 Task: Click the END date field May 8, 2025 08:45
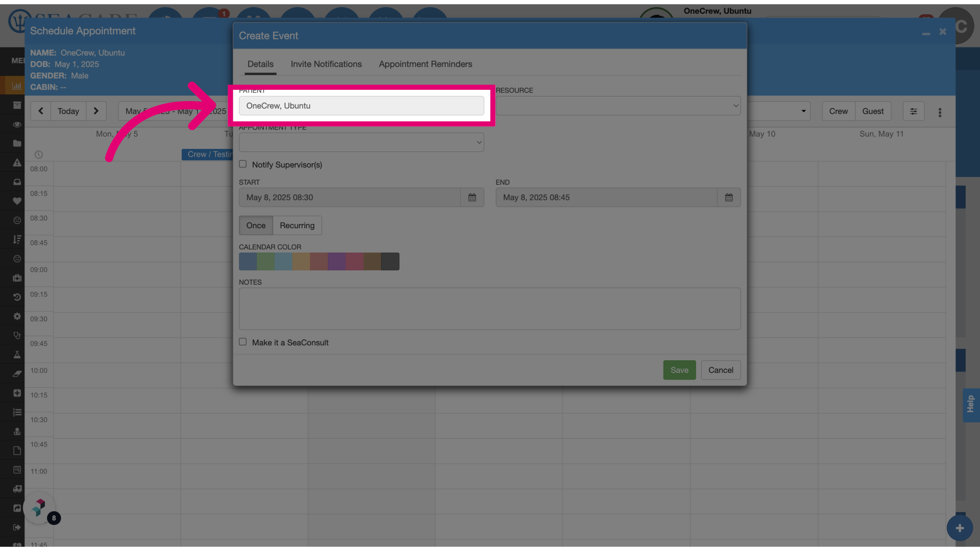606,197
